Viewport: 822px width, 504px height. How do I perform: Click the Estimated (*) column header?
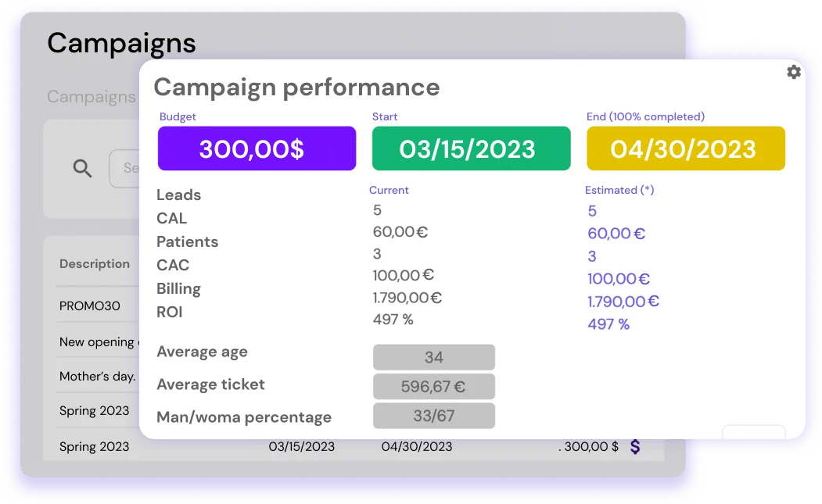tap(620, 190)
